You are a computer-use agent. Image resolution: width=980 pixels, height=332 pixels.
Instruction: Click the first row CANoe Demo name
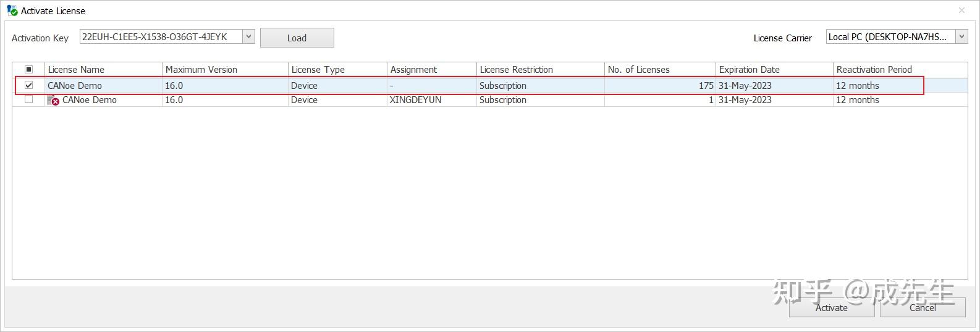click(75, 86)
